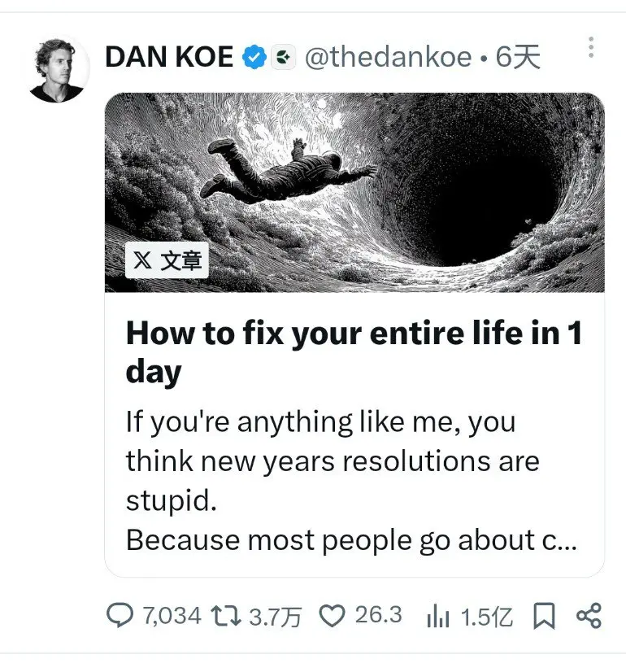Click the reply speech bubble icon

click(x=120, y=615)
